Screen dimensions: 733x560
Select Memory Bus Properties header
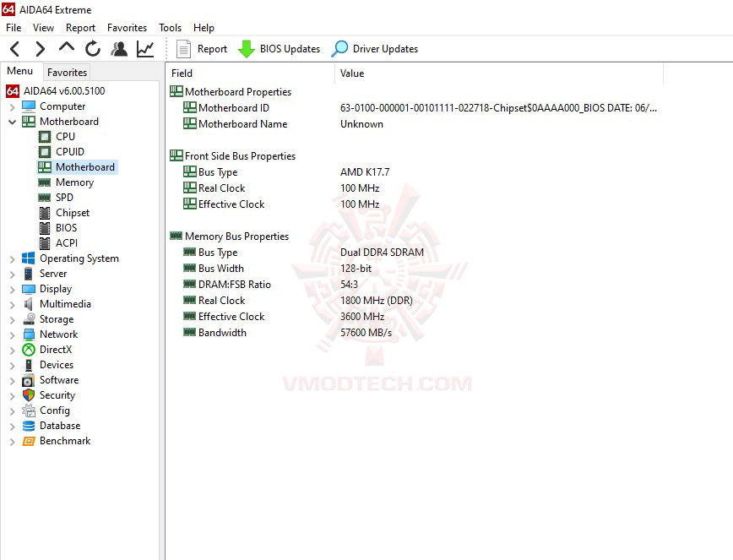coord(229,237)
